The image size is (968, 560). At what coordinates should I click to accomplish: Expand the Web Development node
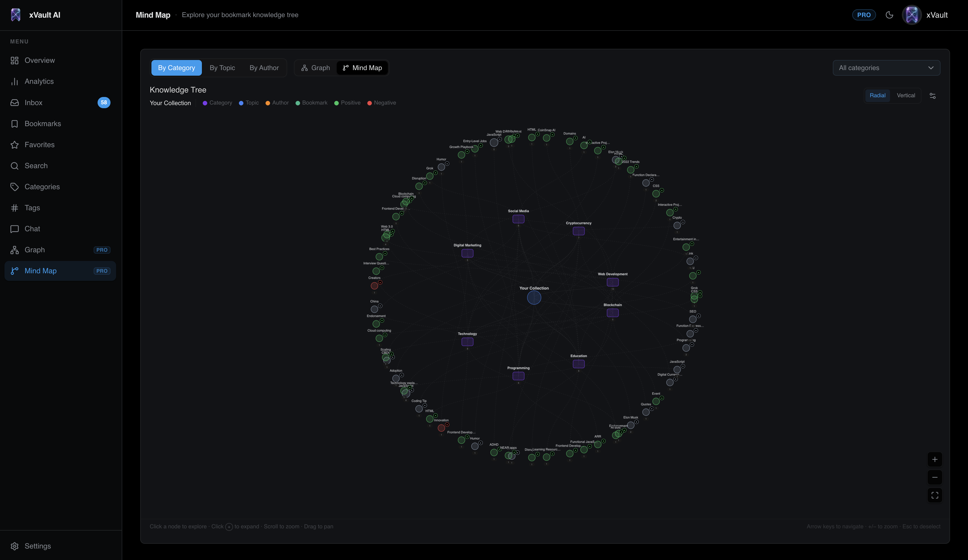tap(612, 283)
